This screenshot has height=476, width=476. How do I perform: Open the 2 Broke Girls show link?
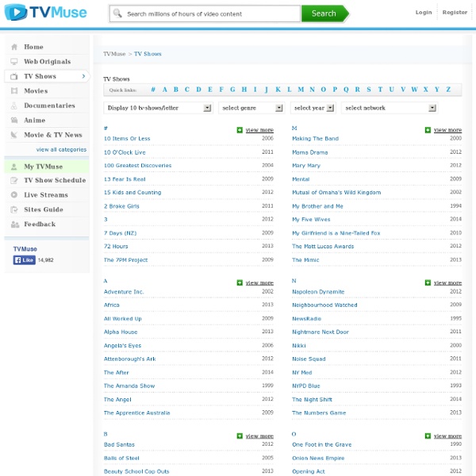click(121, 205)
